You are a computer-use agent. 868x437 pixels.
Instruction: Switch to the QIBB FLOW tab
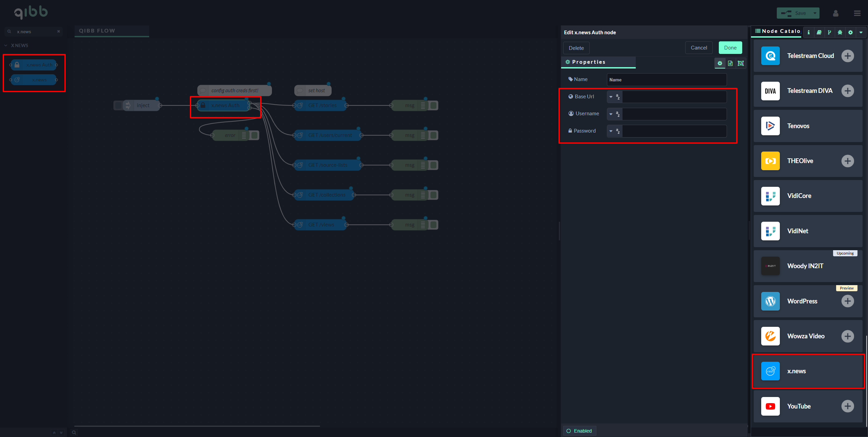click(x=97, y=31)
